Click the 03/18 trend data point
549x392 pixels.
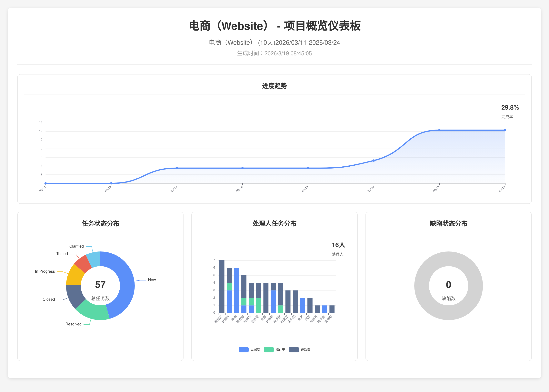click(505, 130)
